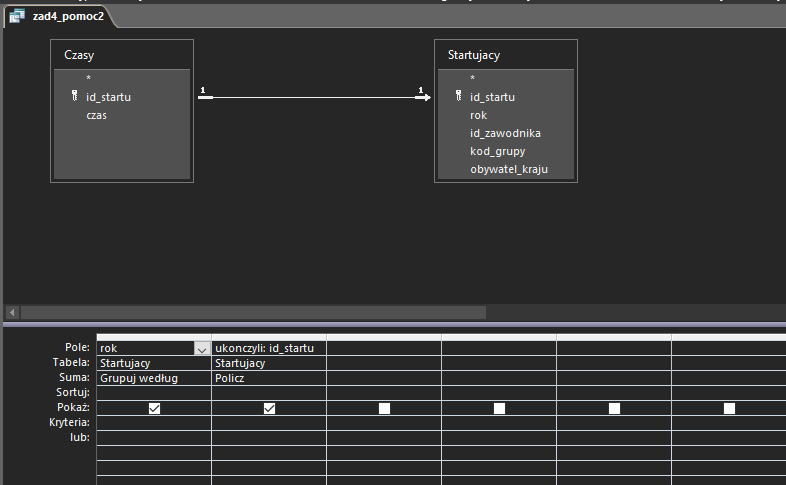Viewport: 786px width, 485px height.
Task: Select the asterisk in the Startujacy table
Action: pyautogui.click(x=472, y=78)
